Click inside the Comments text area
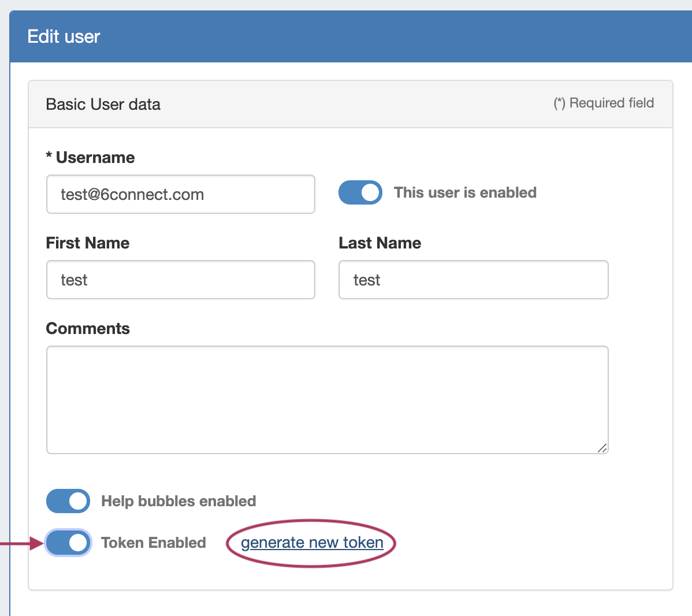 pyautogui.click(x=327, y=399)
